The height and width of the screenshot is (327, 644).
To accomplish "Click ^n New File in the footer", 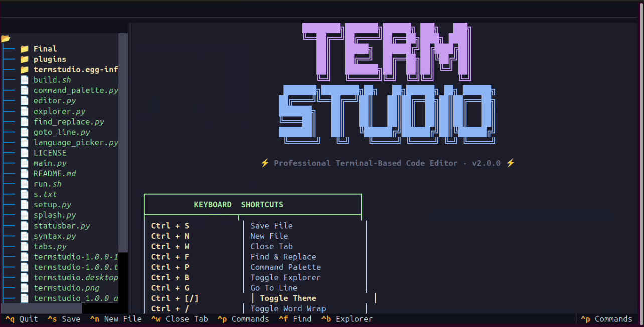I will click(x=116, y=319).
